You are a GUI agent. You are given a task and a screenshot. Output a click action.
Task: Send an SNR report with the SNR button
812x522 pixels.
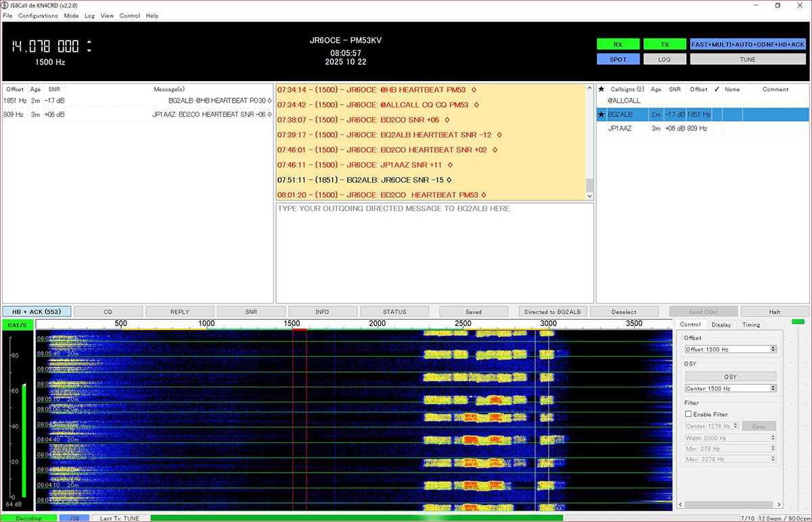coord(251,312)
